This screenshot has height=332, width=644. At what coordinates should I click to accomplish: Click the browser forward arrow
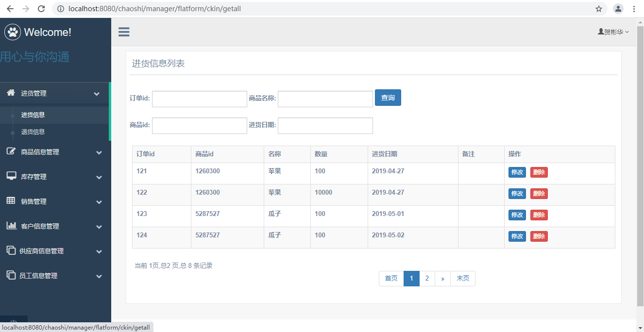(25, 9)
